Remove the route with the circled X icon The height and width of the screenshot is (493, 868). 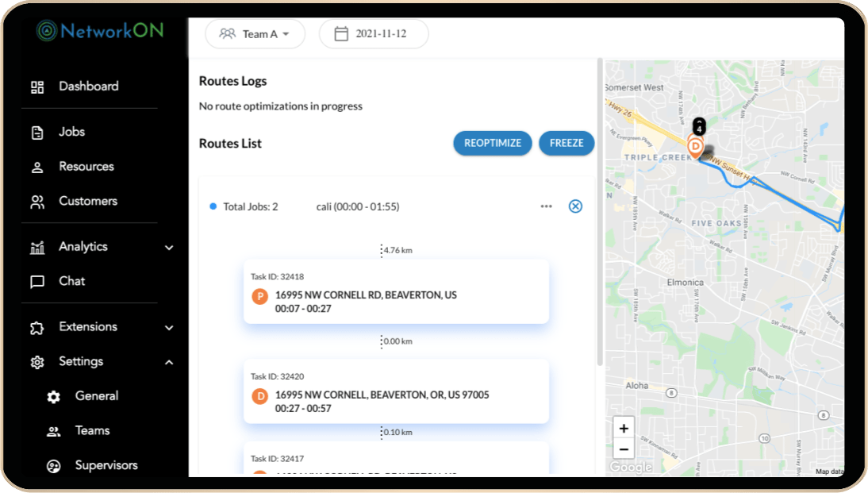pos(576,206)
